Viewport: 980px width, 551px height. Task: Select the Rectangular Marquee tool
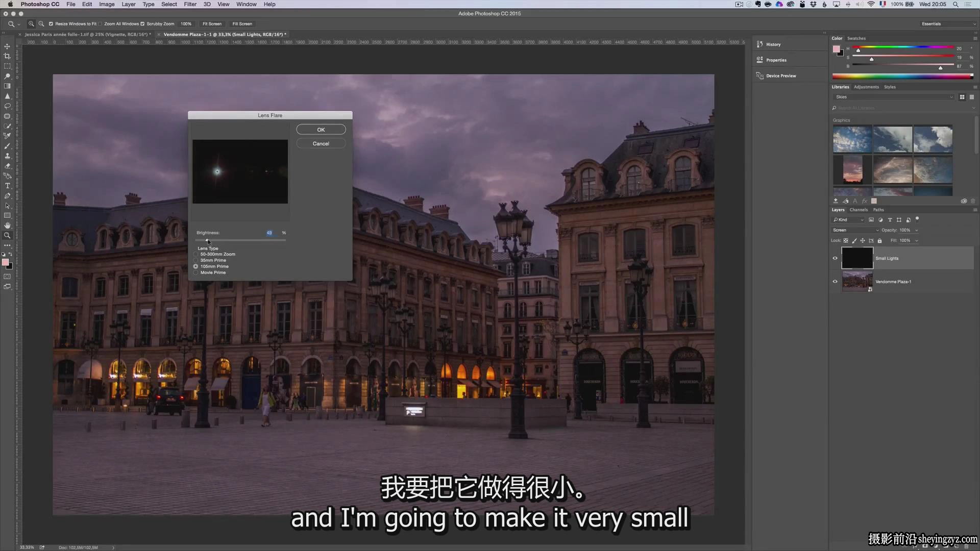(7, 66)
